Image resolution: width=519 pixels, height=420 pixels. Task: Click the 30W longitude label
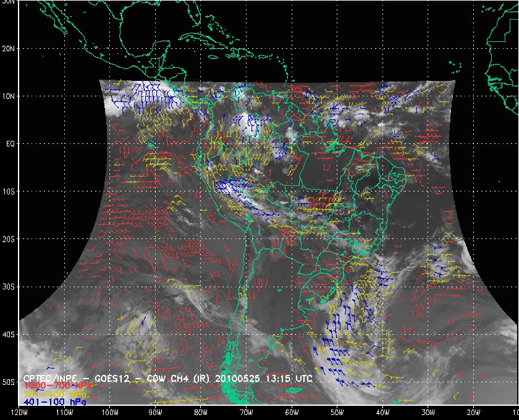point(428,413)
